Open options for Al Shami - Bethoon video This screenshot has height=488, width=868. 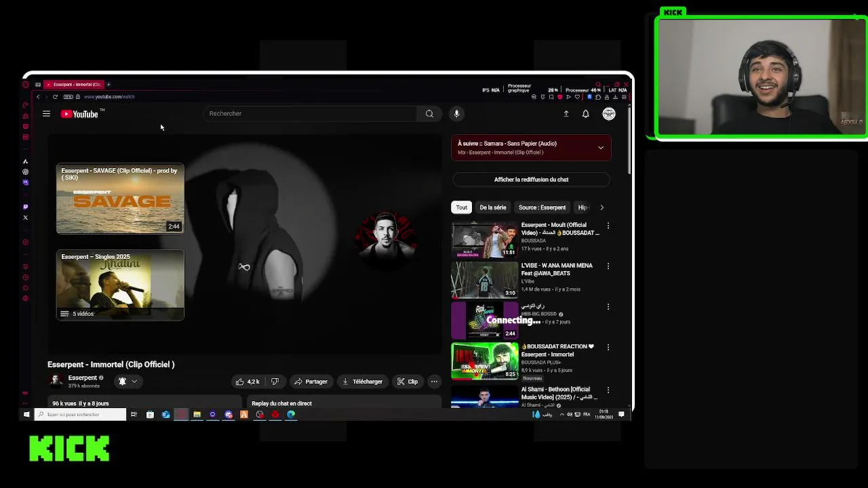coord(608,390)
